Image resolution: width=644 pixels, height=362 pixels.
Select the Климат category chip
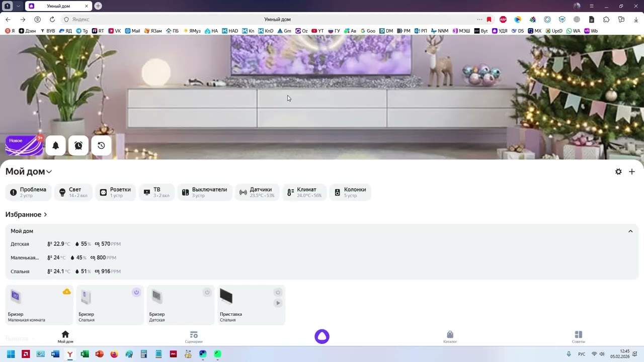point(304,192)
